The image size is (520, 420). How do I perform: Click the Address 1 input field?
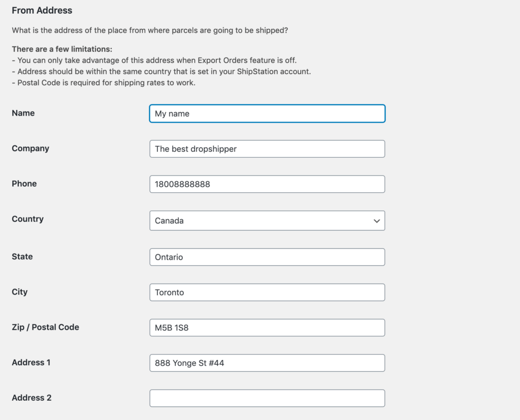click(x=267, y=363)
